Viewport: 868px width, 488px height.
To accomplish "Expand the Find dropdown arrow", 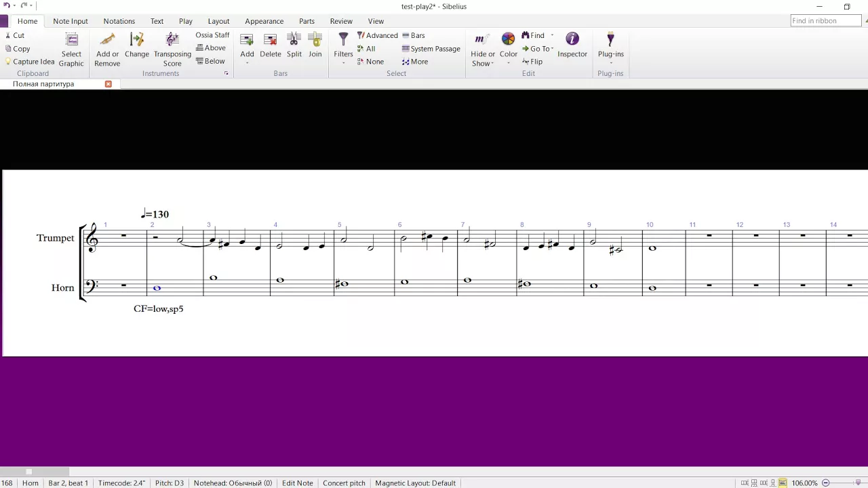I will [552, 35].
